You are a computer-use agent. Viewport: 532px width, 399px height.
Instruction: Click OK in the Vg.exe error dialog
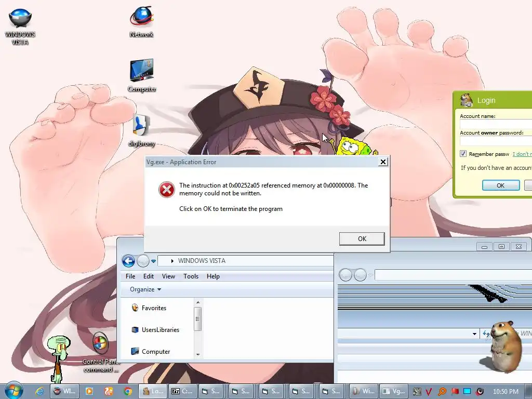pyautogui.click(x=362, y=238)
